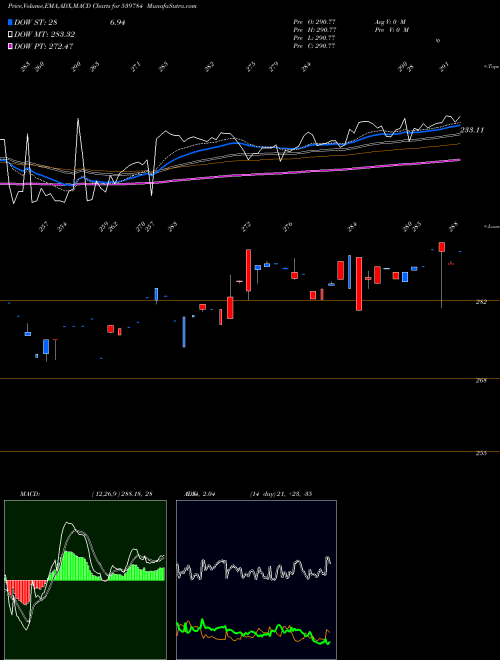Click the 'MACD:' panel heading
Viewport: 500px width, 660px height.
(x=29, y=494)
